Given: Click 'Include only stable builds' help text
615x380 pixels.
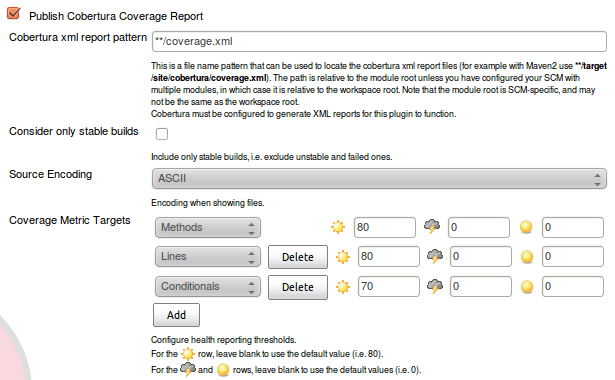Looking at the screenshot, I should point(271,157).
